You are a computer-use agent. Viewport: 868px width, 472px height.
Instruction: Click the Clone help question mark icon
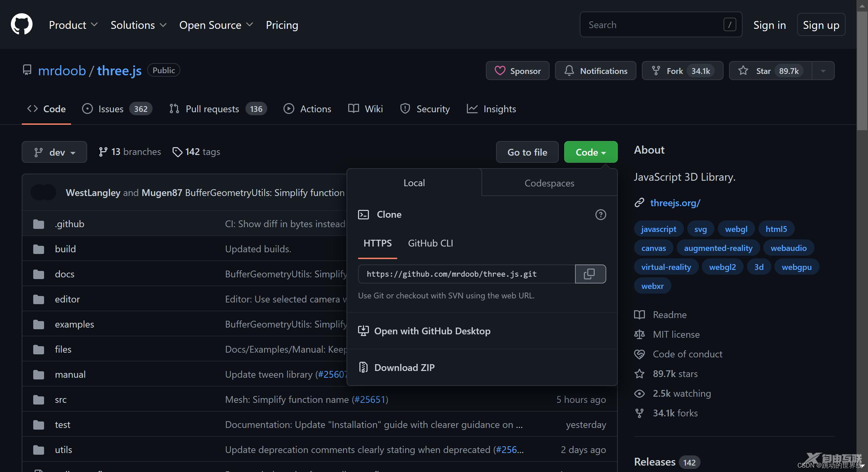[x=600, y=215]
